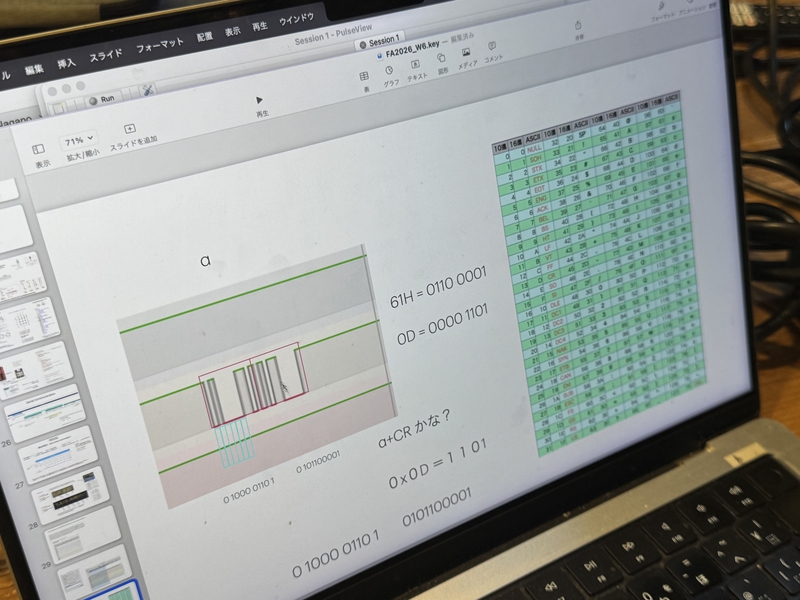This screenshot has width=800, height=600.
Task: Open the フォーマット menu in the menu bar
Action: [159, 45]
